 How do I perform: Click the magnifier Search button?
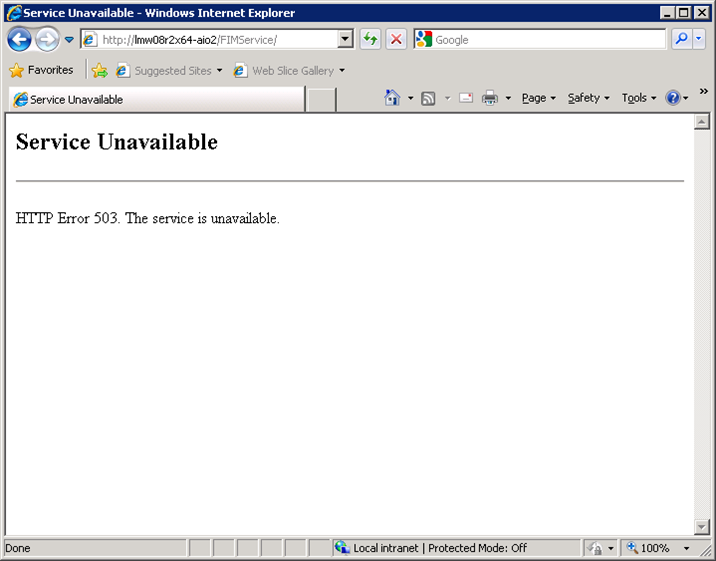(x=681, y=40)
